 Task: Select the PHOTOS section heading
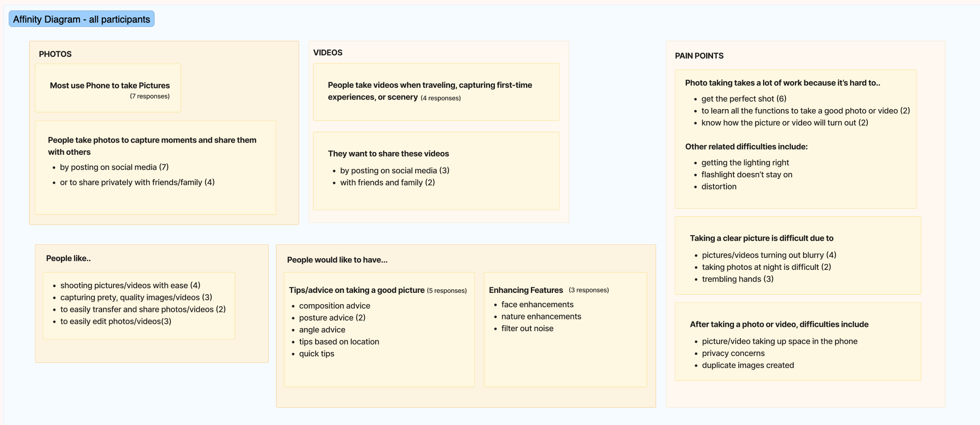pyautogui.click(x=55, y=54)
